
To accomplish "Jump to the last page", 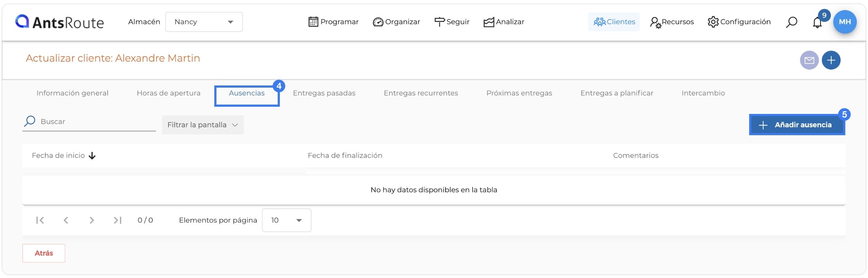I will coord(118,220).
